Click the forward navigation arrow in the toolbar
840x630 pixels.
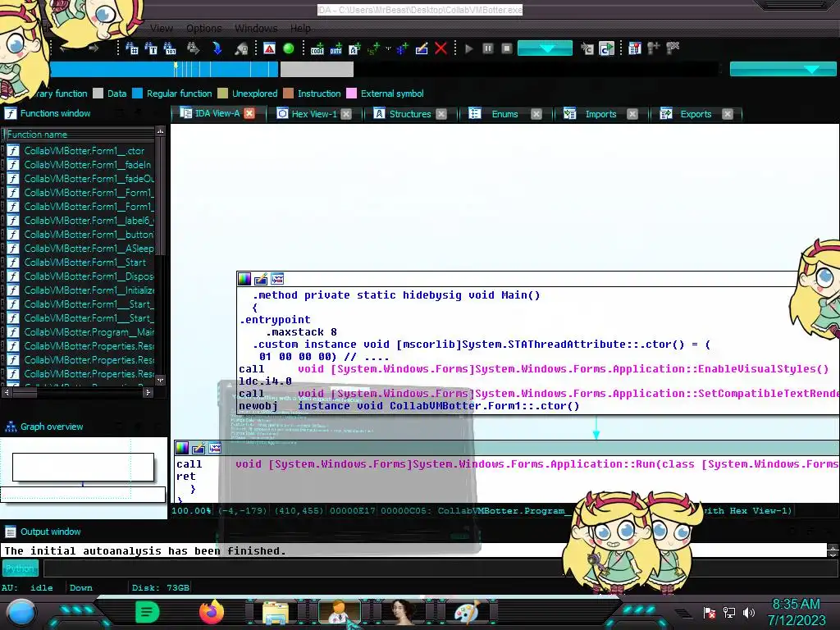point(94,48)
